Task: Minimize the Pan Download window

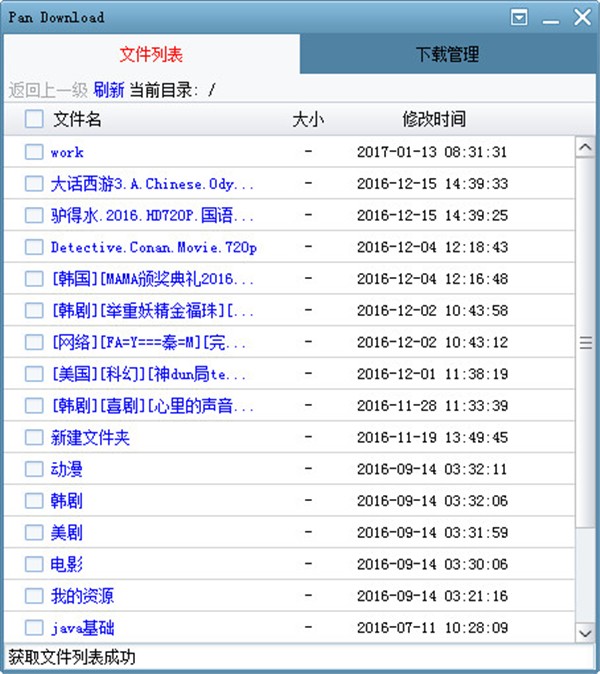Action: (x=551, y=21)
